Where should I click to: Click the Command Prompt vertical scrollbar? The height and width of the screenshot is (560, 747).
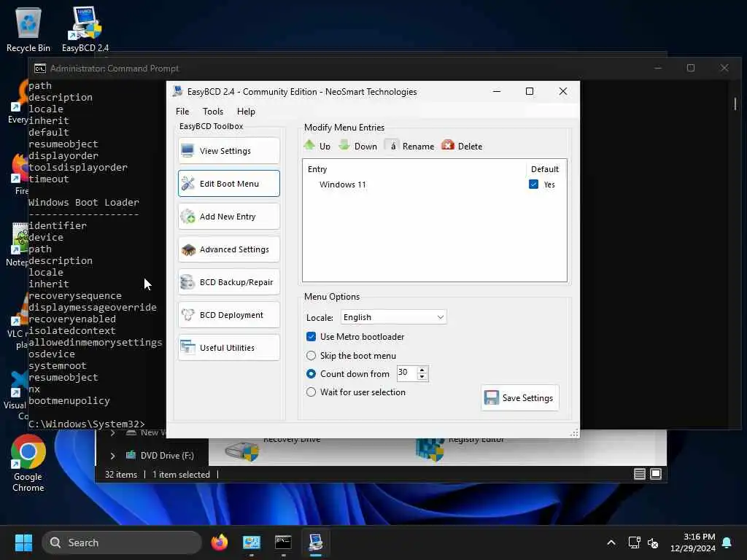click(735, 104)
